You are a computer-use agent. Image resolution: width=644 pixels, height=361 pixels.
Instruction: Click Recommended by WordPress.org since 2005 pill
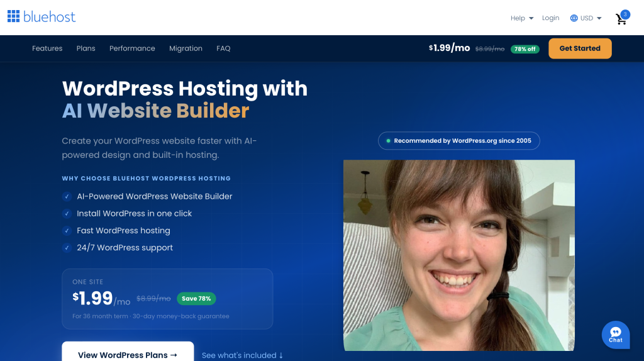[x=458, y=140]
